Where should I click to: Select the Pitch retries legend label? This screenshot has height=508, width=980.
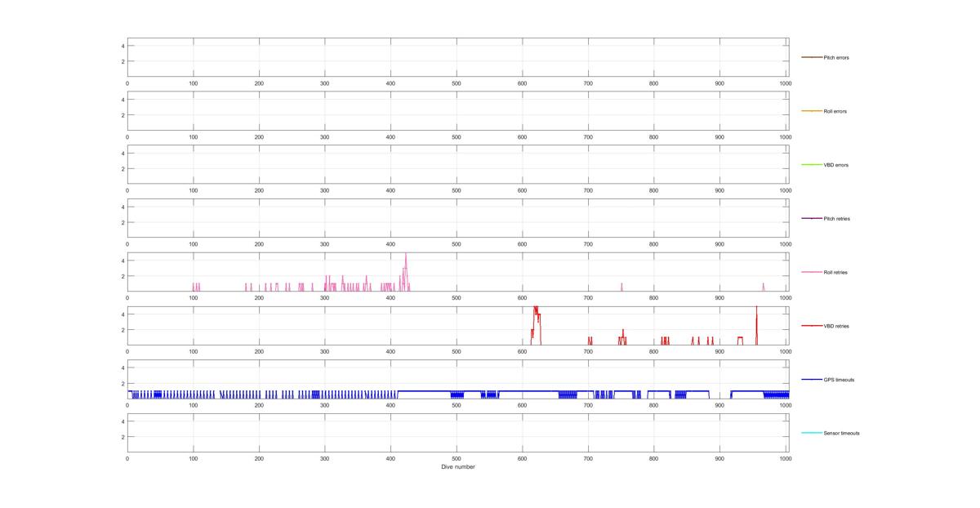tap(837, 219)
